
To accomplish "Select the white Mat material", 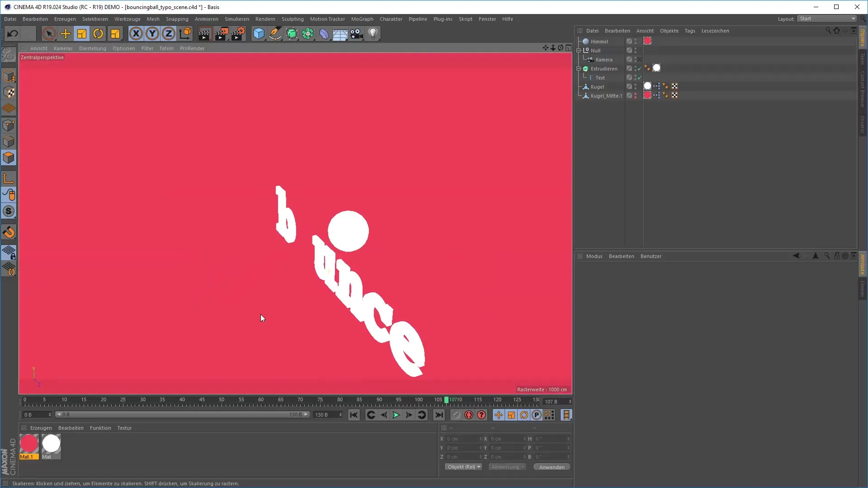I will 51,446.
